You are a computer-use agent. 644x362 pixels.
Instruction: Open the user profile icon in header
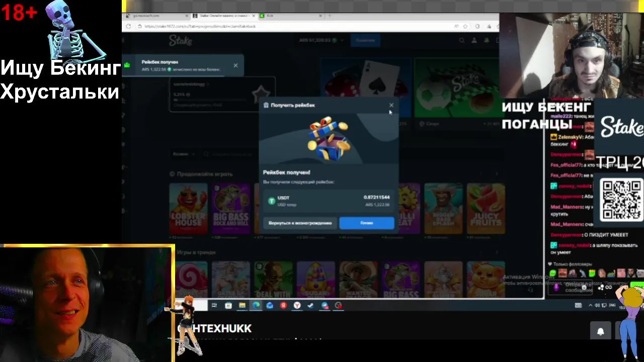click(x=475, y=41)
